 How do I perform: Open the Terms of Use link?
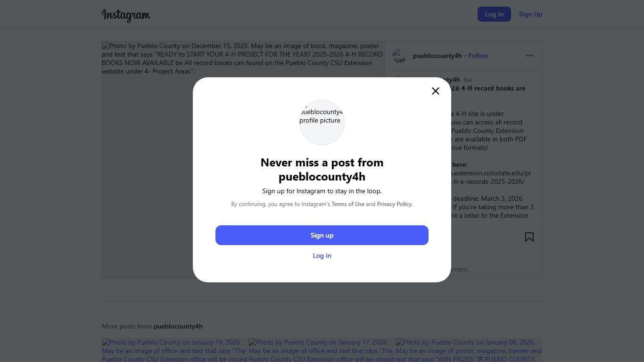pos(348,204)
